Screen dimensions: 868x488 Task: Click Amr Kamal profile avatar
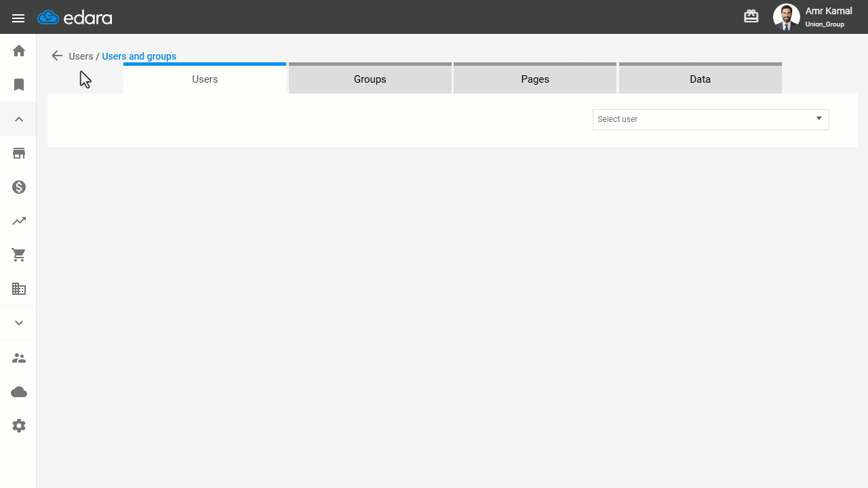coord(787,17)
